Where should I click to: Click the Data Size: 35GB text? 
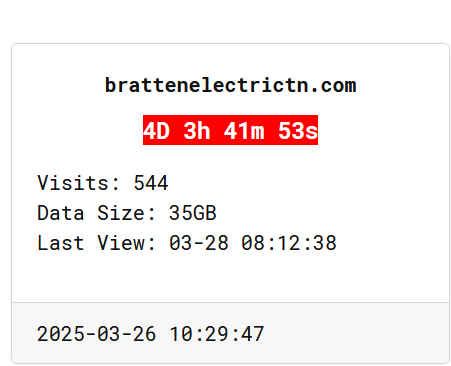coord(127,213)
